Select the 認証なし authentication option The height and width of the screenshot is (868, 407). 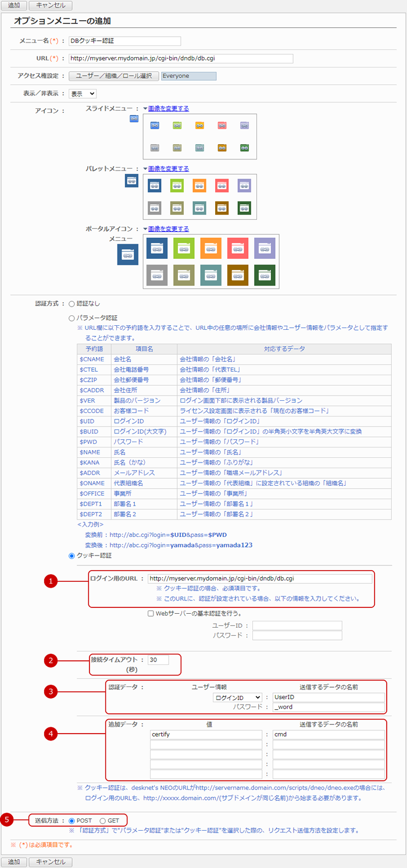(x=72, y=304)
